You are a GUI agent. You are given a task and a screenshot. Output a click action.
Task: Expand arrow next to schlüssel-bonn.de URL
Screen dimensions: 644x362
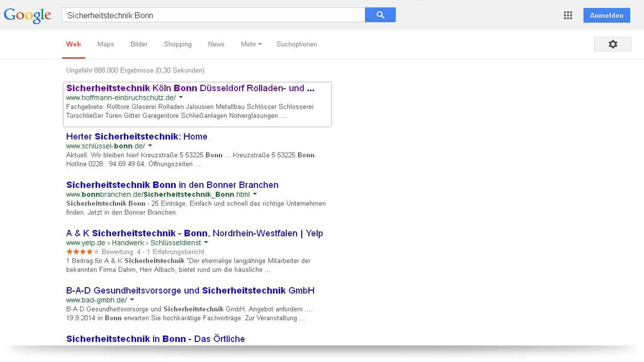pyautogui.click(x=150, y=146)
